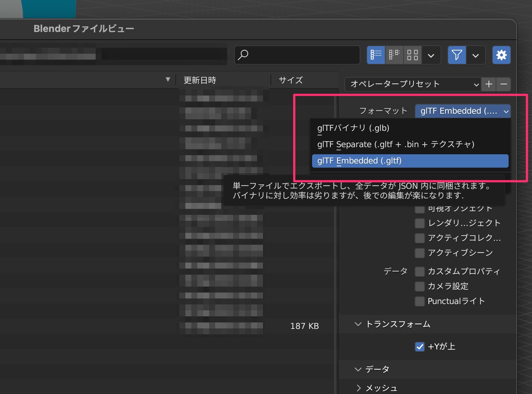Toggle the filter funnel icon

point(457,55)
